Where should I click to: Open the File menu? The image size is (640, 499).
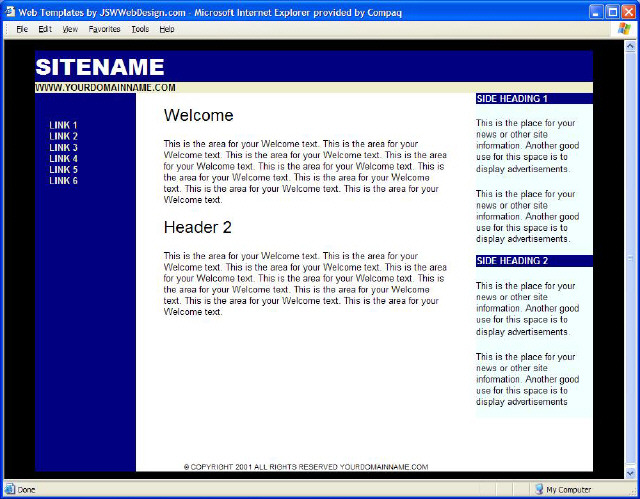coord(22,29)
